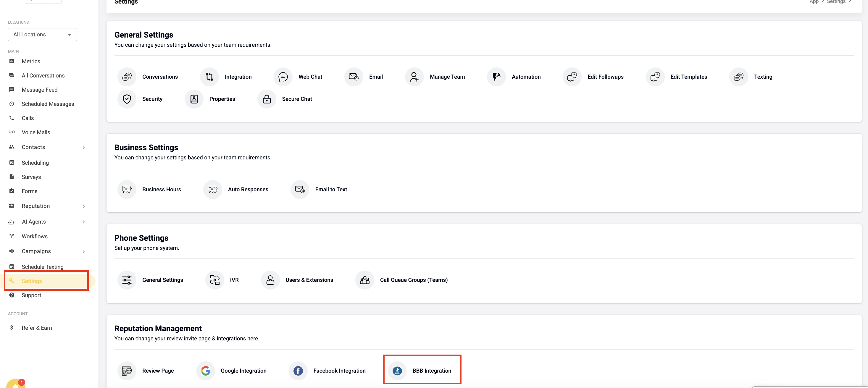Viewport: 868px width, 388px height.
Task: Click the Secure Chat label
Action: [x=297, y=99]
